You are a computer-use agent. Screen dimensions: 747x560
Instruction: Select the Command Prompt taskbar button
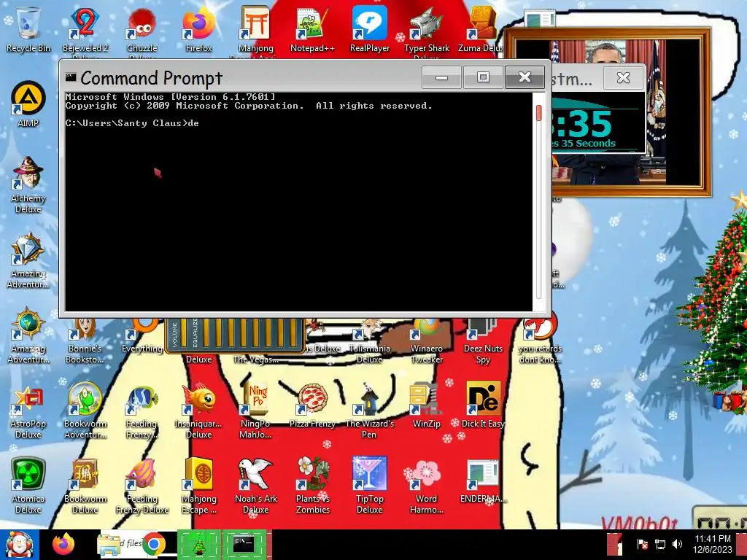[x=244, y=544]
